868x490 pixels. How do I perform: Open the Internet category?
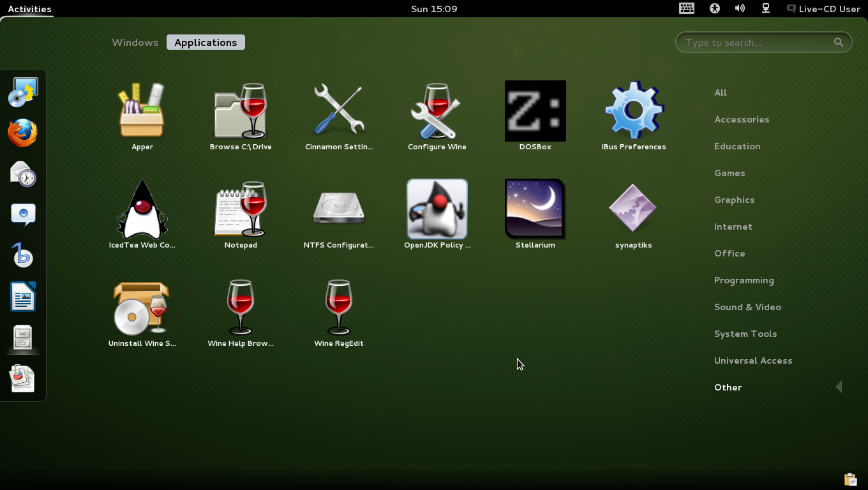(x=733, y=226)
